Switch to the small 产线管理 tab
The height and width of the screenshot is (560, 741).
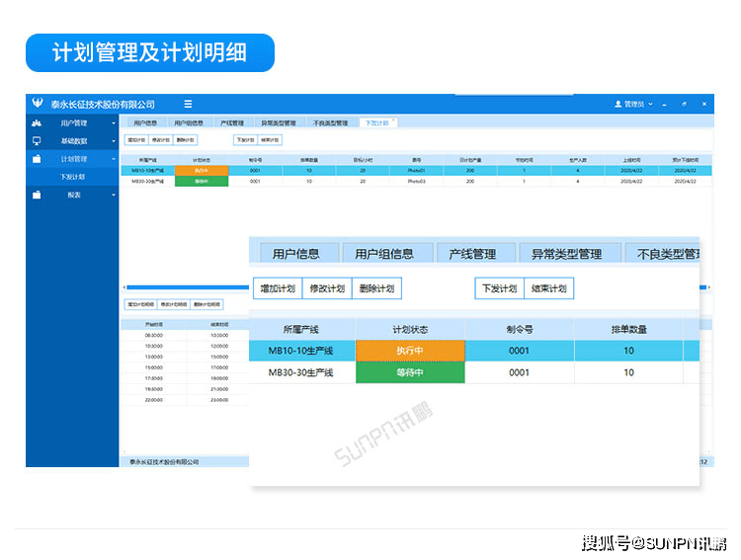[231, 123]
